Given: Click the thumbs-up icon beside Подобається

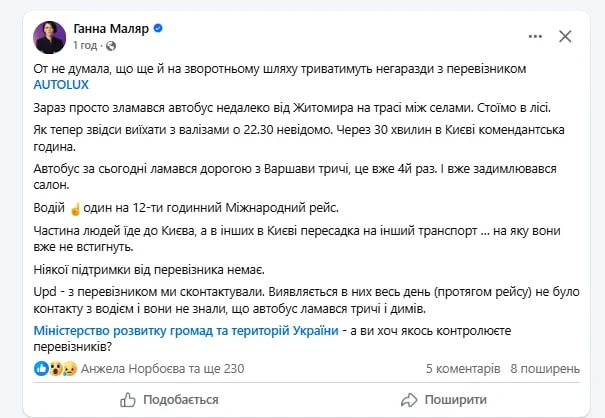Looking at the screenshot, I should (x=128, y=400).
